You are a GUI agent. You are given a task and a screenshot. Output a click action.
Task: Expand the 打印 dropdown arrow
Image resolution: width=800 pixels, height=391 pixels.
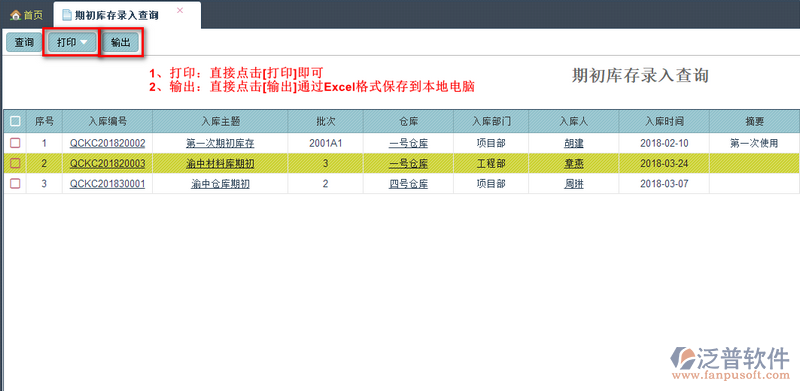point(84,43)
